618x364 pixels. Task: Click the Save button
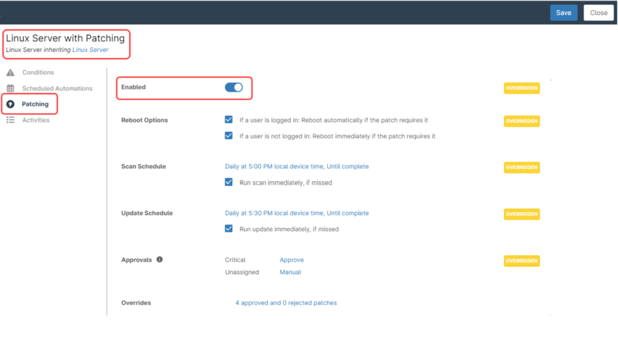point(563,13)
